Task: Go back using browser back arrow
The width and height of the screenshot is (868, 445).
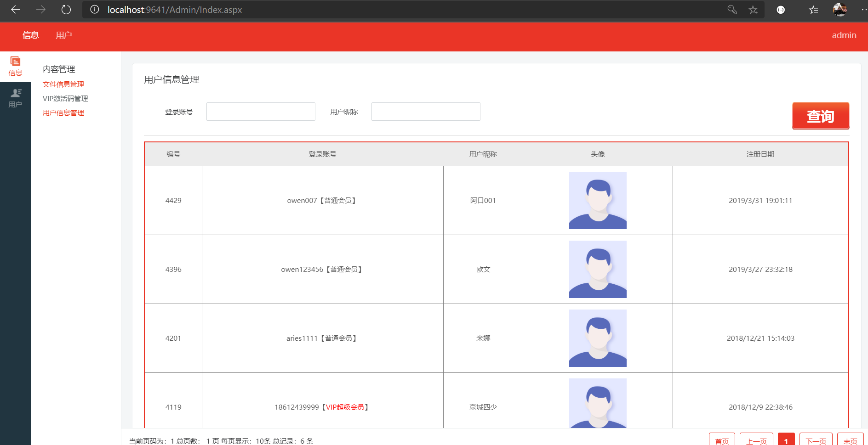Action: [16, 10]
